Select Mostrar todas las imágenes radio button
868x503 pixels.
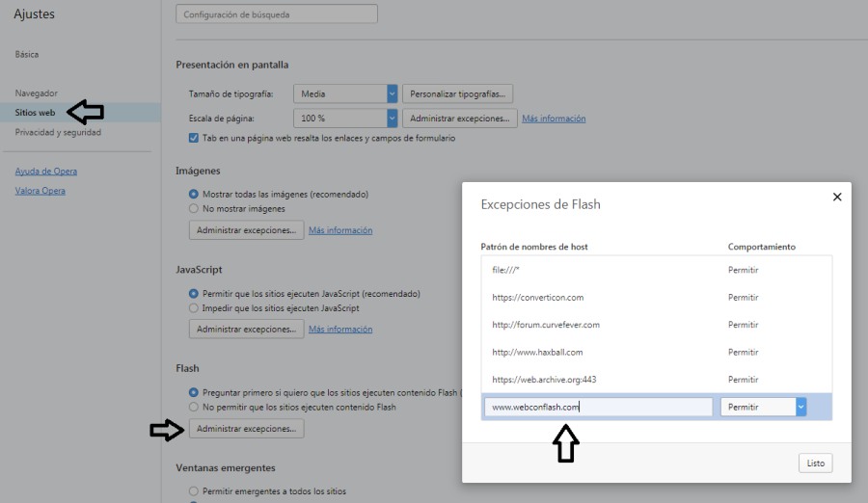click(193, 195)
